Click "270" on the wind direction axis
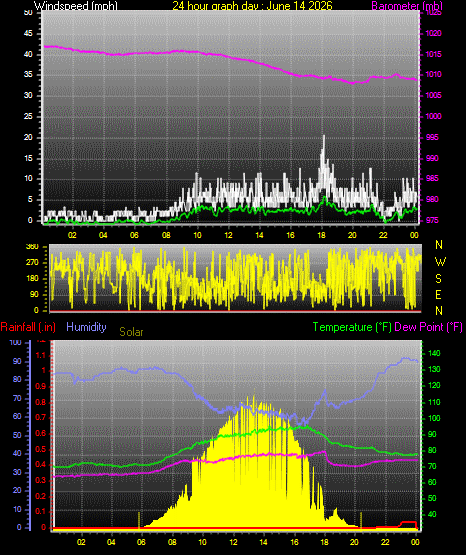This screenshot has width=466, height=555. (x=32, y=263)
